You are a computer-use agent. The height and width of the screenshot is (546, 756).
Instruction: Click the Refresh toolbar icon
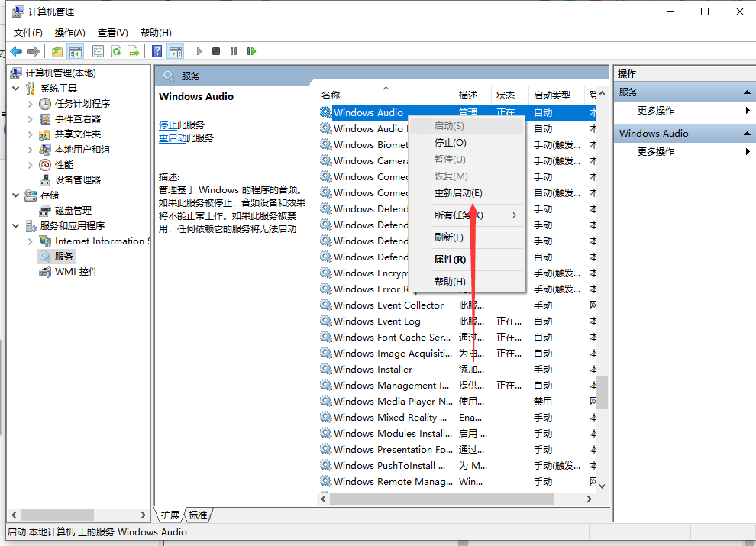[116, 51]
